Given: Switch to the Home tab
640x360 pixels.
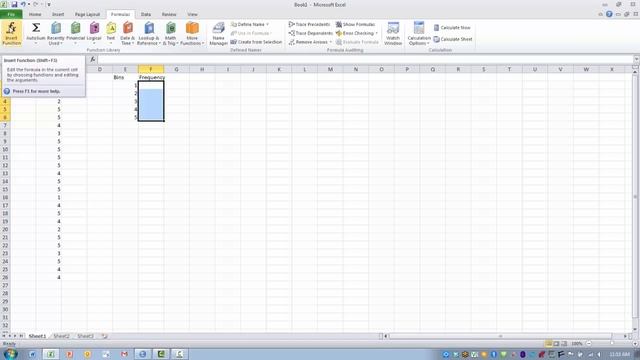Looking at the screenshot, I should click(x=35, y=14).
